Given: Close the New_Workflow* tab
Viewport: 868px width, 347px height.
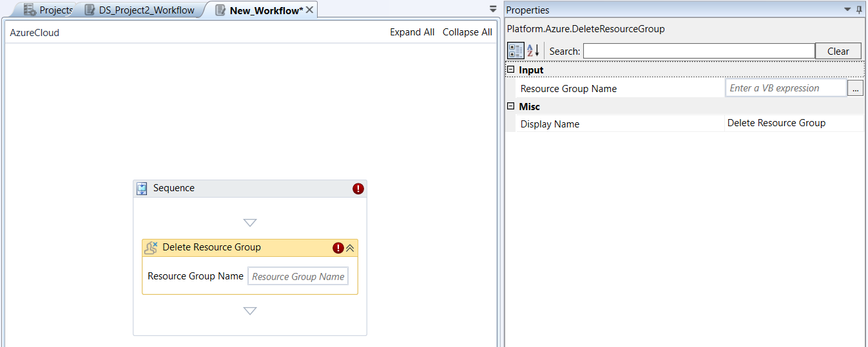Looking at the screenshot, I should pyautogui.click(x=309, y=10).
